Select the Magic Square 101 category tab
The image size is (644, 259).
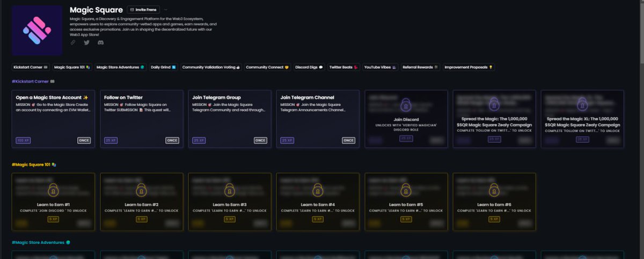[x=72, y=67]
